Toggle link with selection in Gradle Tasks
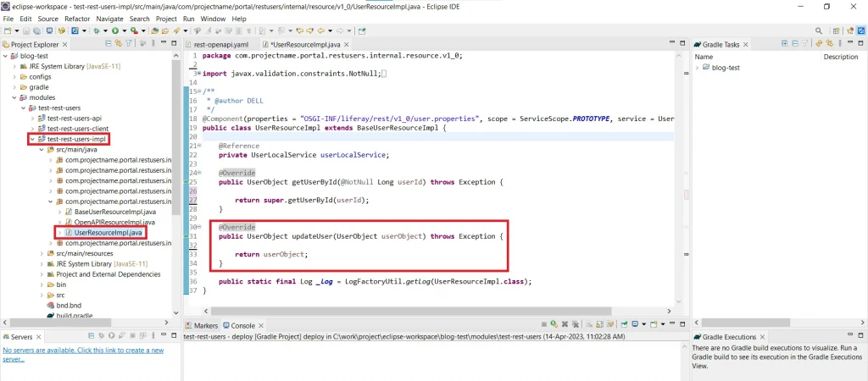The height and width of the screenshot is (381, 868). pyautogui.click(x=829, y=43)
